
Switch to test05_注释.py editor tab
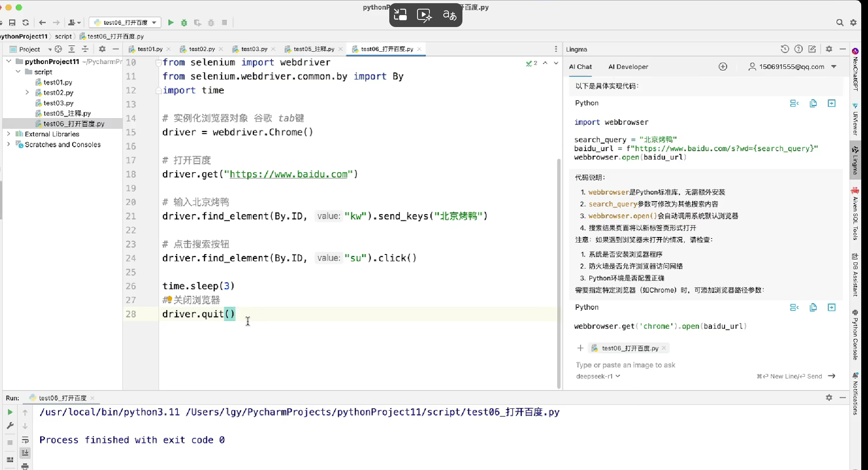[313, 49]
